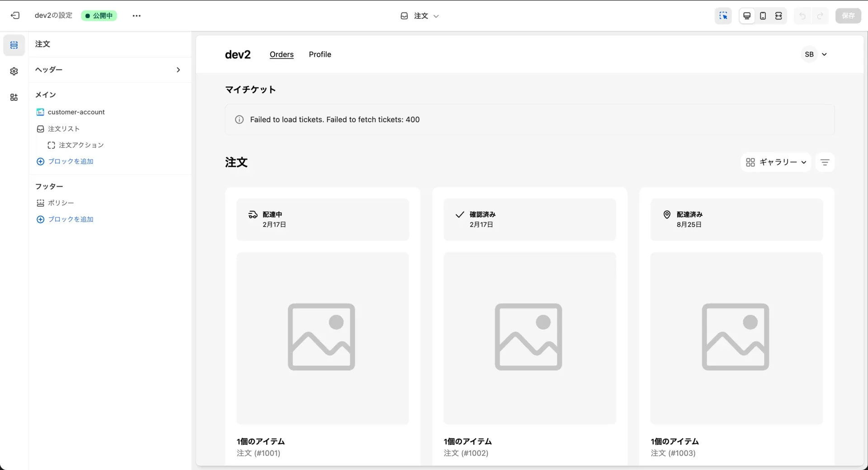Click ブロックを追加 under メイン
The image size is (868, 470).
[x=65, y=161]
